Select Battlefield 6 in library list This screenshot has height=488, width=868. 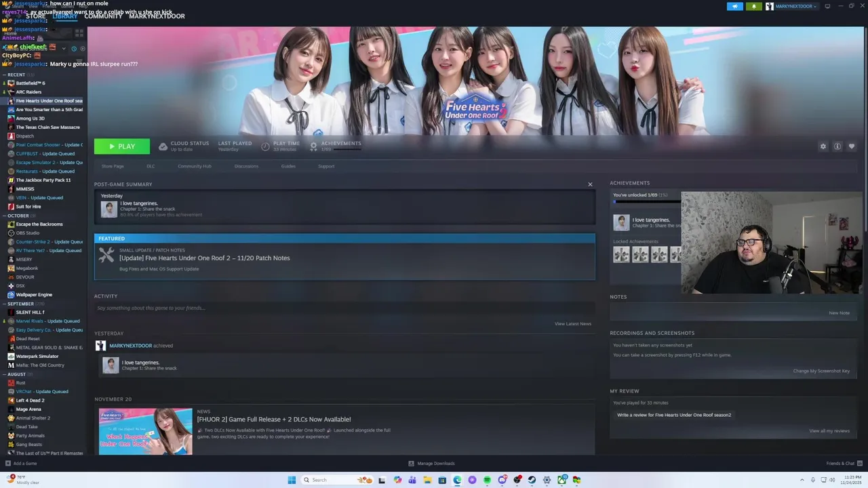click(31, 83)
